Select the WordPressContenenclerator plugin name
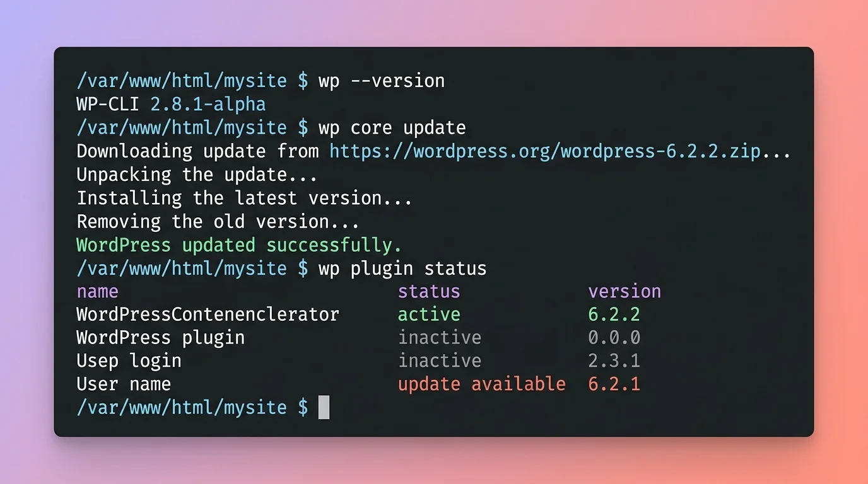The width and height of the screenshot is (868, 484). point(207,314)
